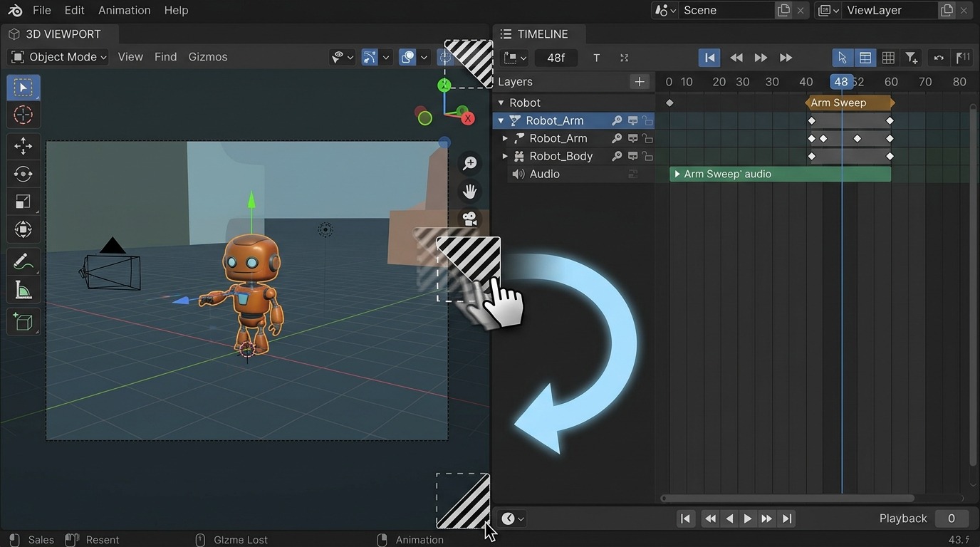Select the Select Box tool
This screenshot has height=547, width=980.
[24, 88]
